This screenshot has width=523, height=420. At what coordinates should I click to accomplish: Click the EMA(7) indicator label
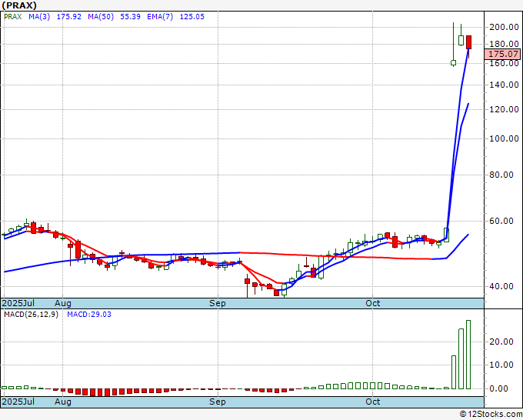(x=160, y=17)
